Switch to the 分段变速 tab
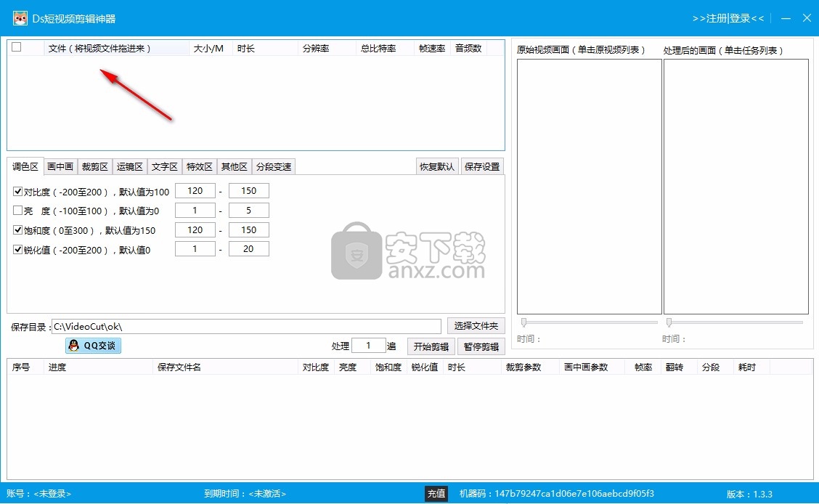 (x=274, y=166)
